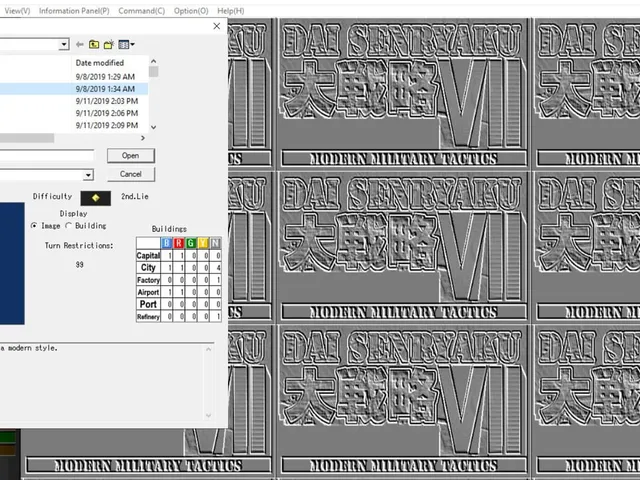Select the Image display radio button

tap(34, 226)
